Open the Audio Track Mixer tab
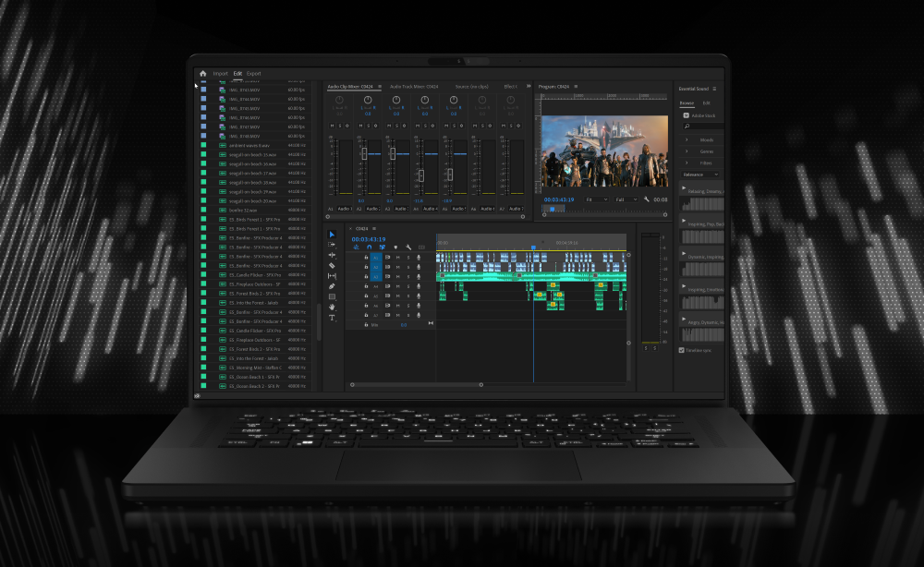Image resolution: width=924 pixels, height=567 pixels. tap(413, 86)
